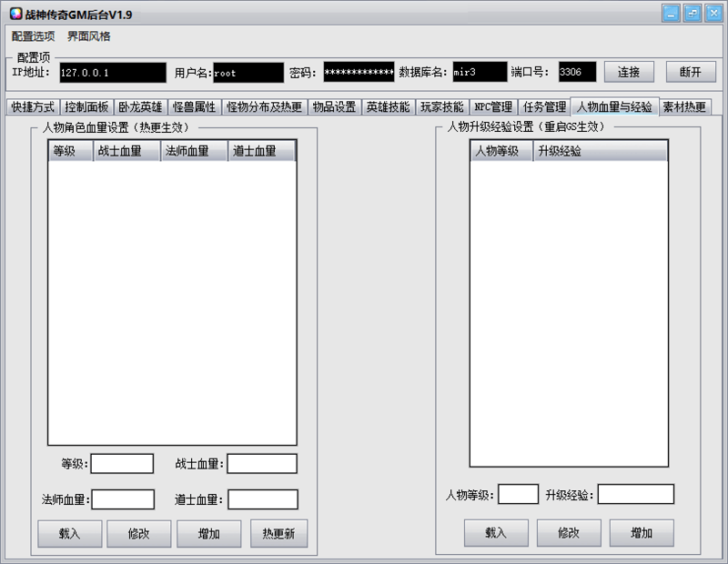Click the 载入 button under character HP settings

(69, 533)
